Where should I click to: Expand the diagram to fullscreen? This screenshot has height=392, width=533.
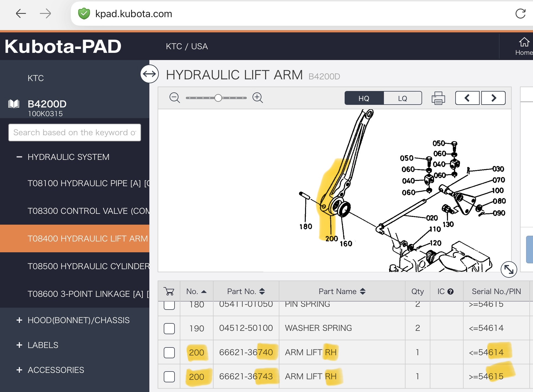[x=509, y=269]
